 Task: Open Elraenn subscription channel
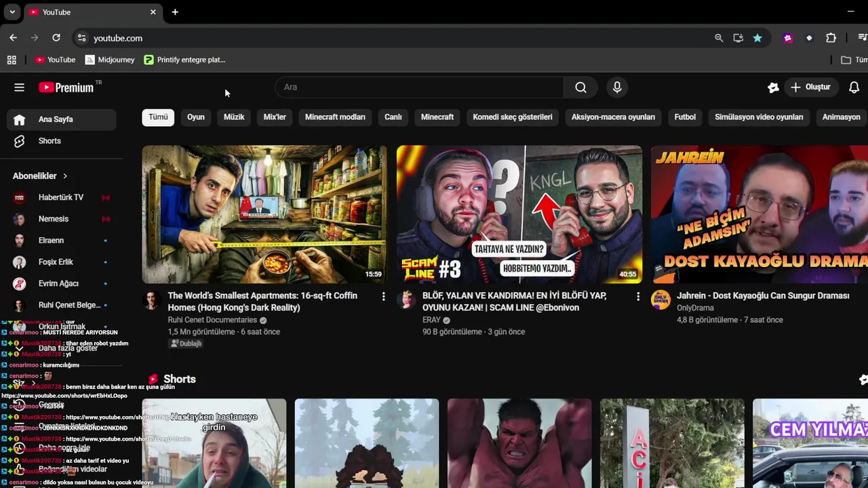(x=62, y=241)
